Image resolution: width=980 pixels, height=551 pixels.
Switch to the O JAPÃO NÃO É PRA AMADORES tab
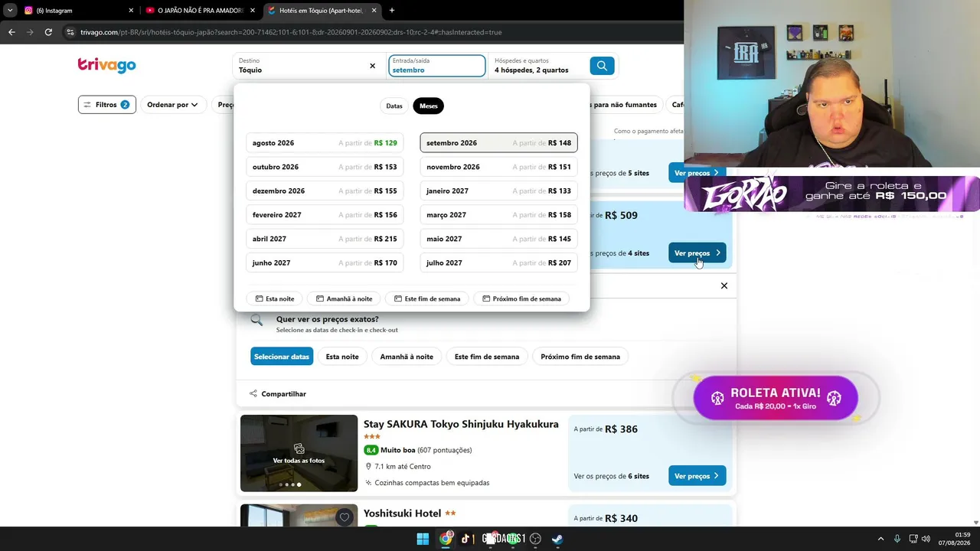pos(200,11)
